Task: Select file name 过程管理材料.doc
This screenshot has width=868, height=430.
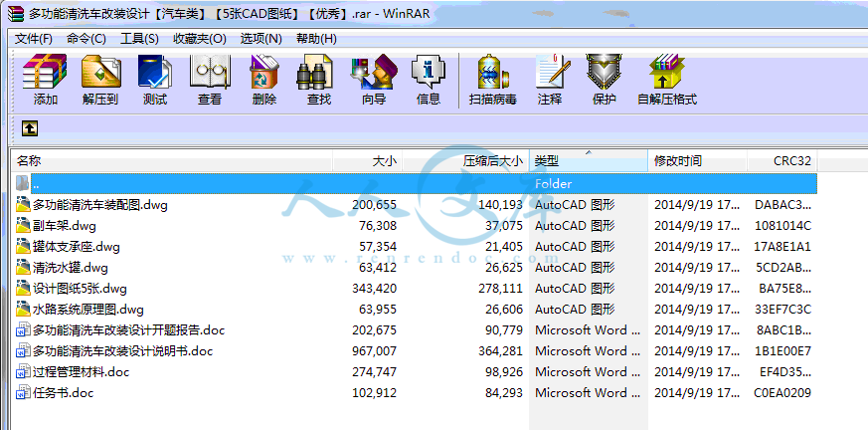Action: pyautogui.click(x=81, y=372)
